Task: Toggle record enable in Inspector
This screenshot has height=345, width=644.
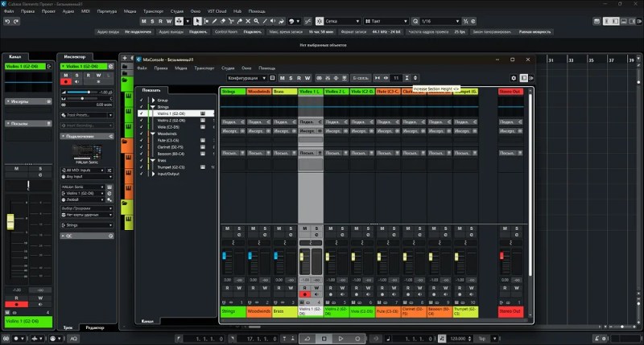Action: coord(65,82)
